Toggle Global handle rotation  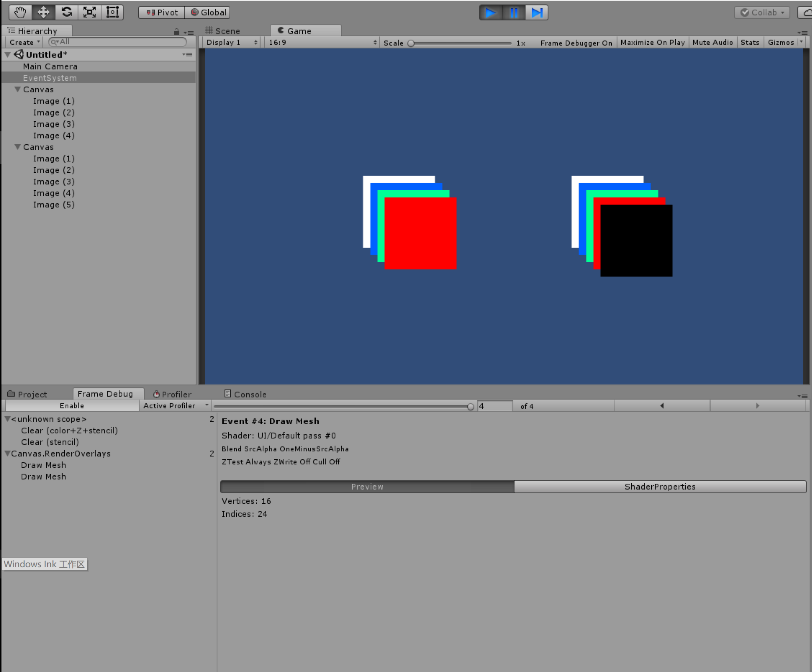point(208,12)
